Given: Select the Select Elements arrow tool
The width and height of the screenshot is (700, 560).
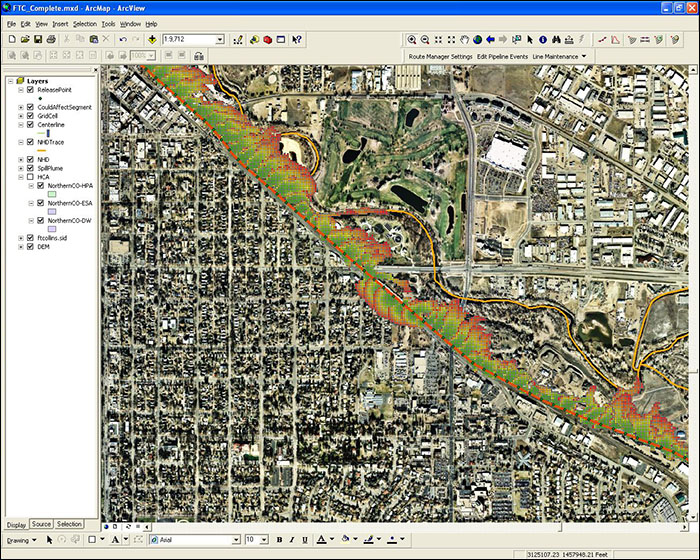Looking at the screenshot, I should click(530, 40).
